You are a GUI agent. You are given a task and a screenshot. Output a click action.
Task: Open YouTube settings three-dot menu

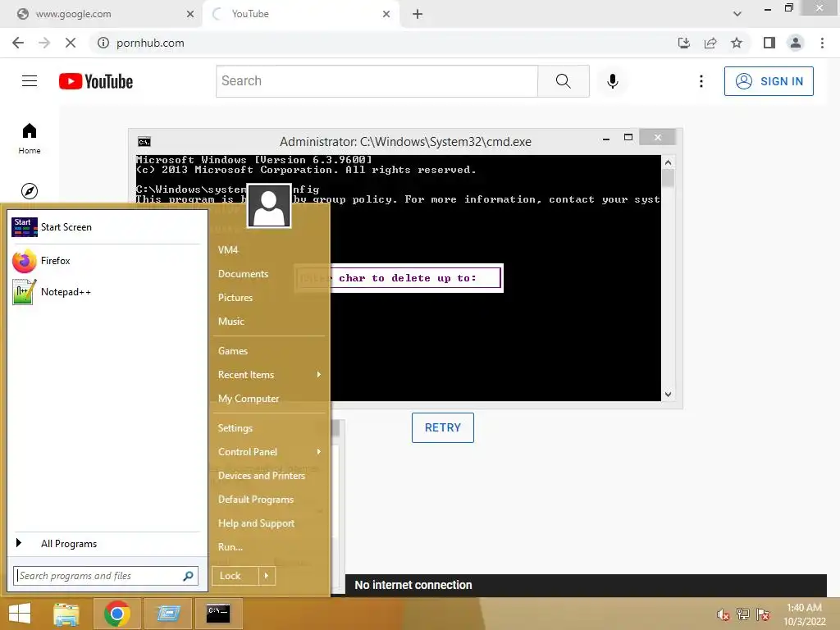[x=701, y=81]
